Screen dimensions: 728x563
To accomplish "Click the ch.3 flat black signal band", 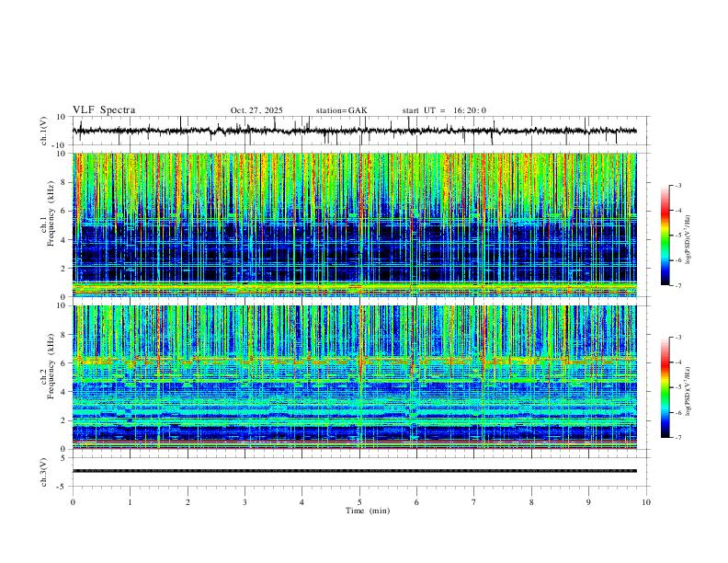I will [355, 471].
